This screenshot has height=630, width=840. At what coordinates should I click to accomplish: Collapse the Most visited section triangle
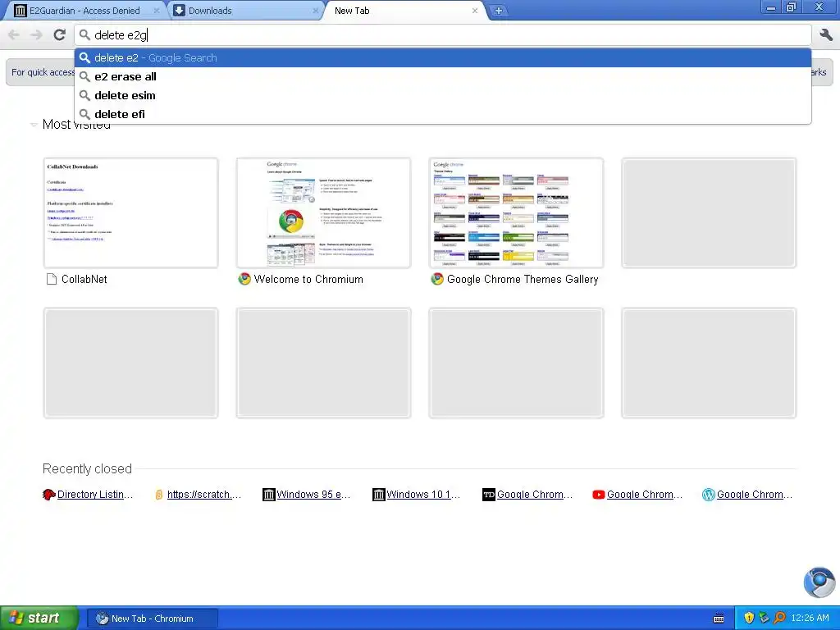click(34, 125)
